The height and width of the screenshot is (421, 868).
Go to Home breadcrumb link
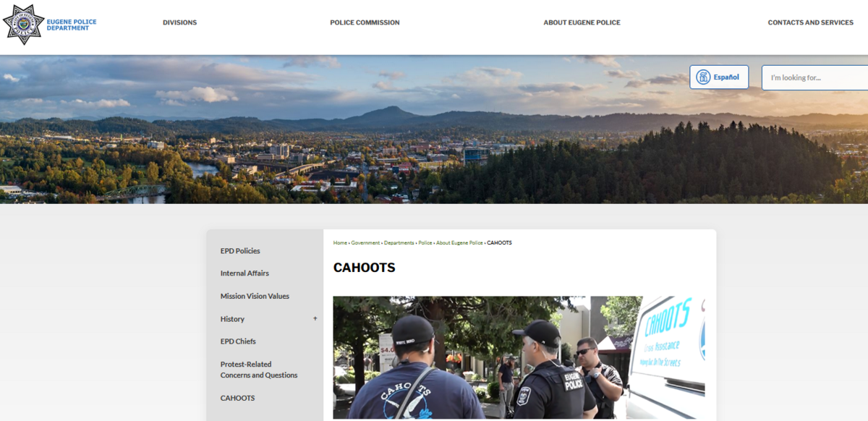click(x=340, y=243)
